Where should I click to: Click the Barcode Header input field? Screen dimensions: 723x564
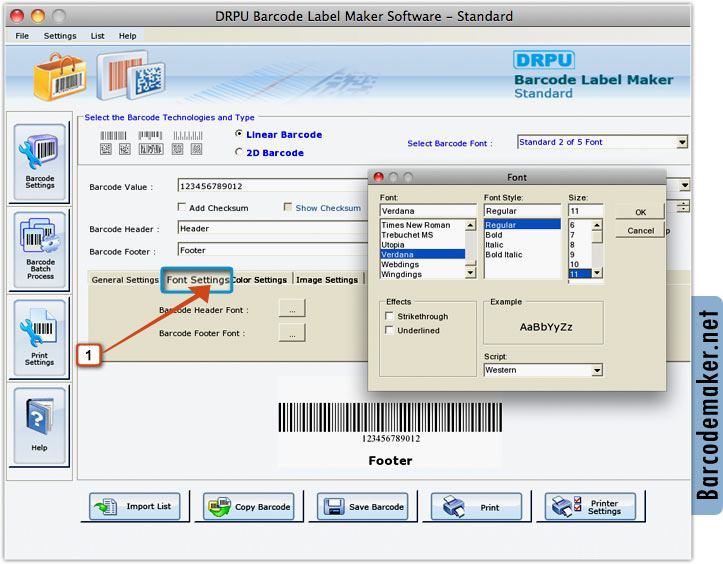click(x=272, y=228)
